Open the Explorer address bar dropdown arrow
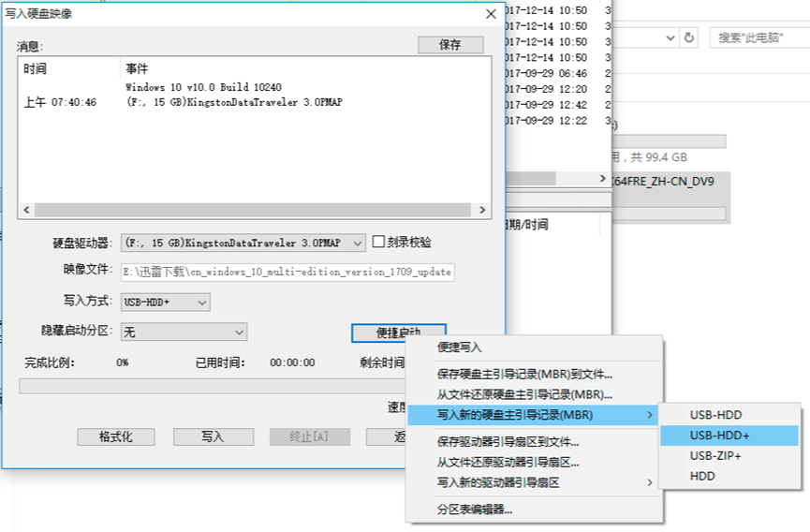Viewport: 810px width, 532px height. [x=670, y=37]
